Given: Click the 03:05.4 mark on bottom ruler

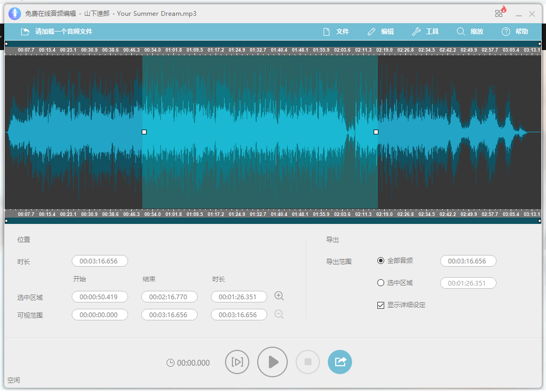Looking at the screenshot, I should tap(511, 214).
